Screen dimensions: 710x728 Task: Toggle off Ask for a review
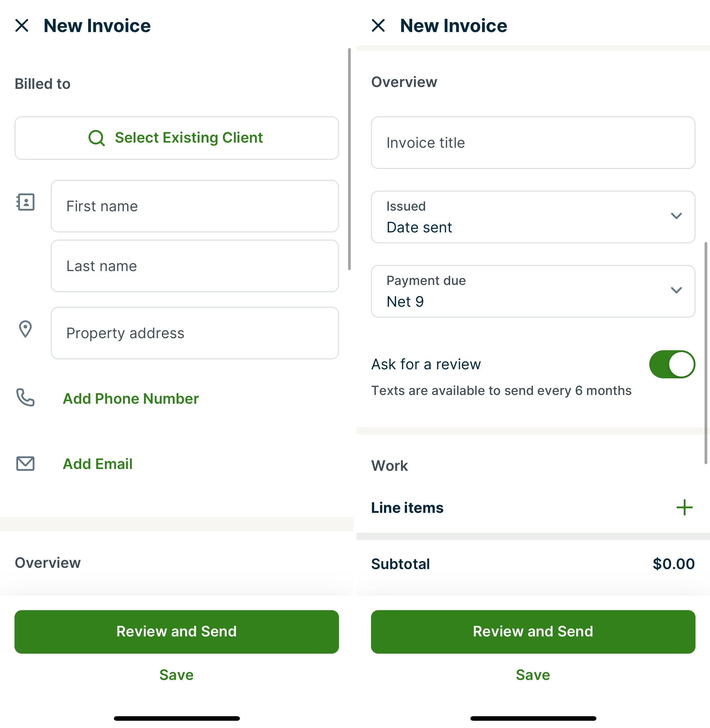coord(672,364)
